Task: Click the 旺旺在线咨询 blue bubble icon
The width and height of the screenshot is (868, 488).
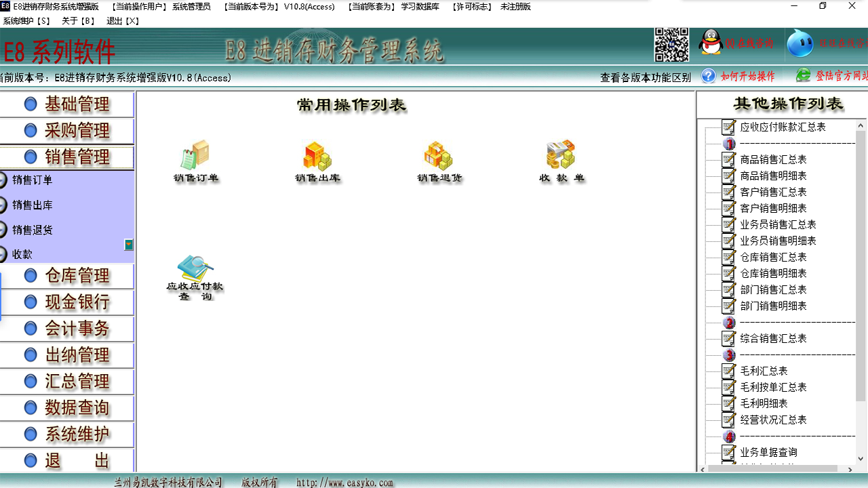Action: pos(800,43)
